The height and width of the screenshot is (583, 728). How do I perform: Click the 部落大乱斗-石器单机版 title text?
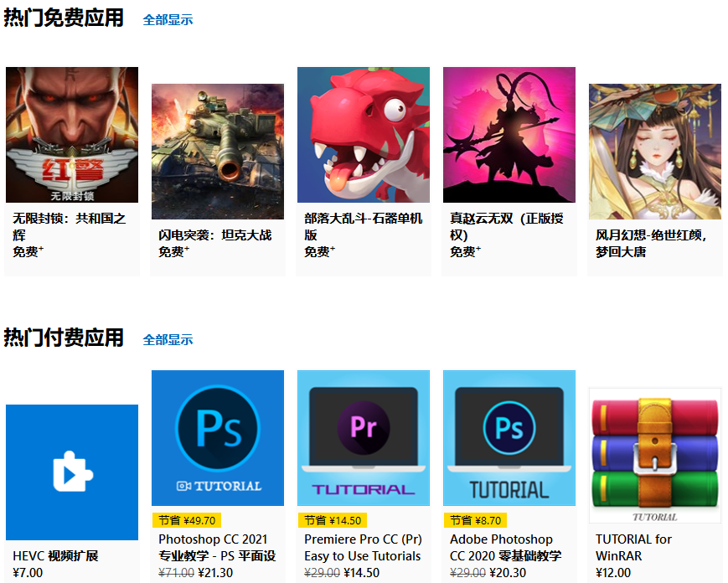[363, 226]
